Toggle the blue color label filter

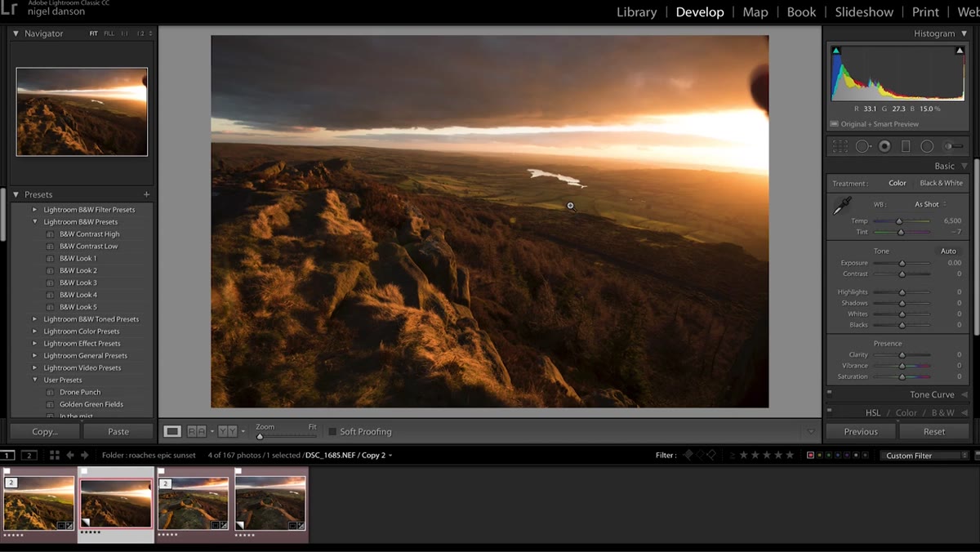(x=838, y=455)
